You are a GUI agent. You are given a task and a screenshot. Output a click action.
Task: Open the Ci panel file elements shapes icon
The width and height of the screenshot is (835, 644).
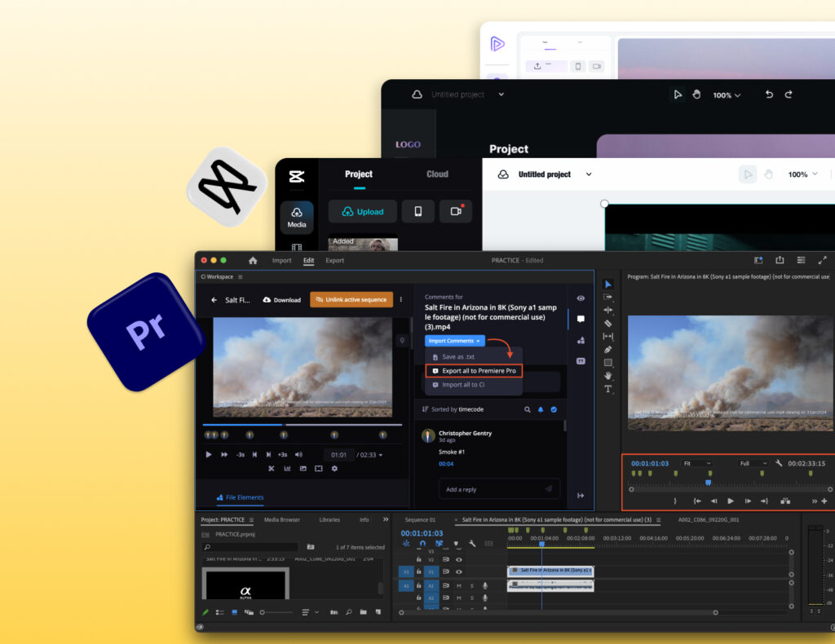coord(581,340)
